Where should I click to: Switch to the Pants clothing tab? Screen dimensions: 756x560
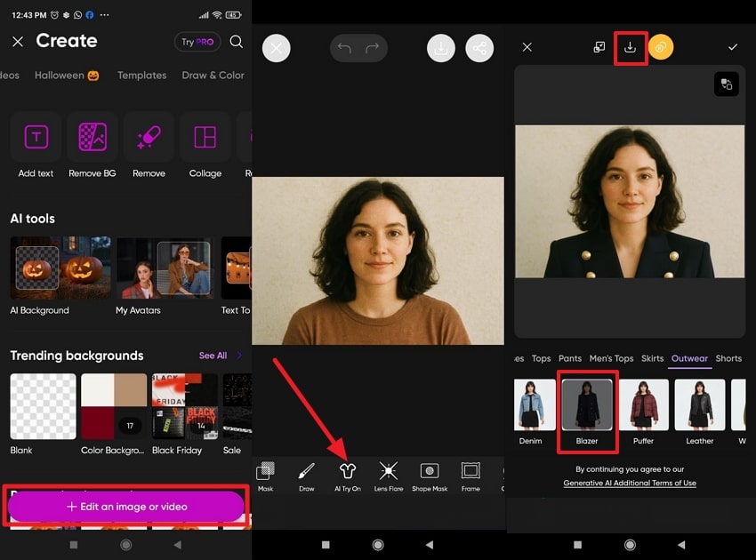click(569, 358)
